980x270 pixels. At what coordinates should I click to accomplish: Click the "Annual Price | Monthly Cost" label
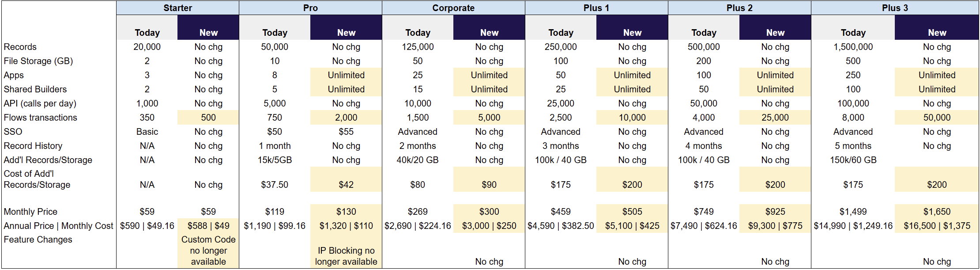click(x=58, y=226)
